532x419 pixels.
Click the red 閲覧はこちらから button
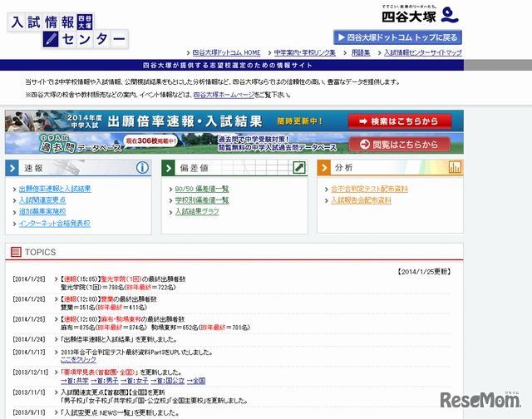coord(400,145)
